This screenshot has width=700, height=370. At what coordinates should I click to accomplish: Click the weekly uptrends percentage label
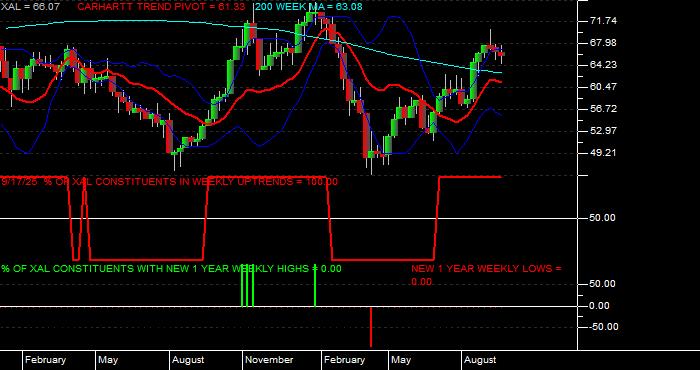click(170, 182)
